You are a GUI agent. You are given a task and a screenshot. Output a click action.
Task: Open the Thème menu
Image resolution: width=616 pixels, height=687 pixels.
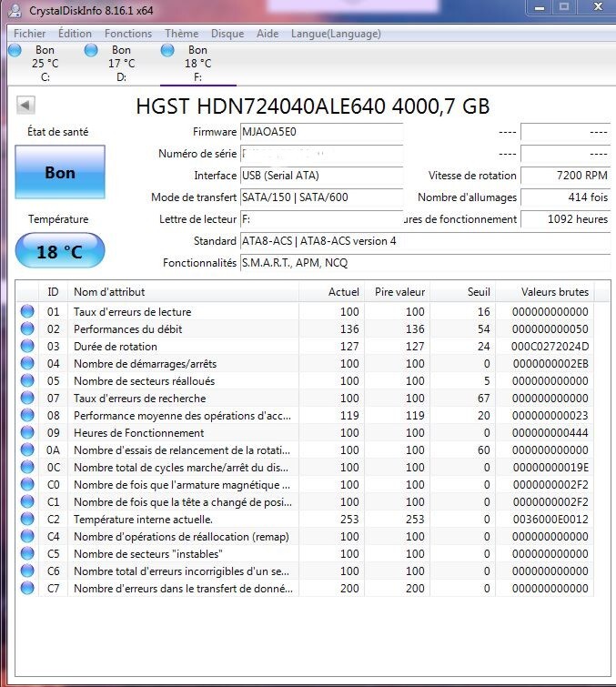click(x=182, y=34)
